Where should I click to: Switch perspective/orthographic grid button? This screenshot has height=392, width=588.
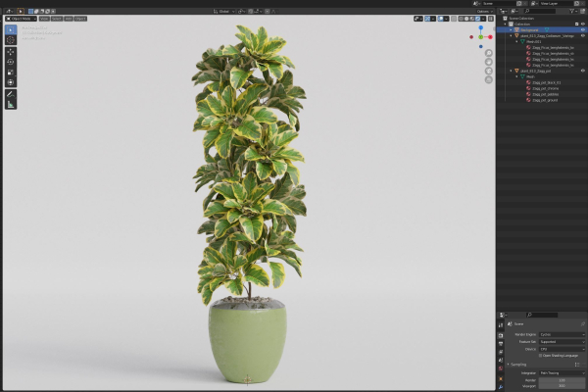(x=488, y=80)
